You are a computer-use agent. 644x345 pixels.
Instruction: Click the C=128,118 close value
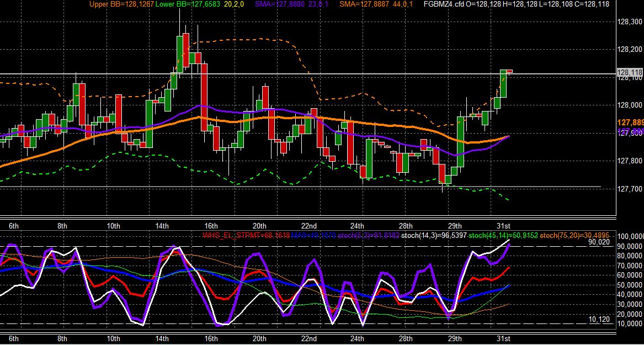(590, 4)
